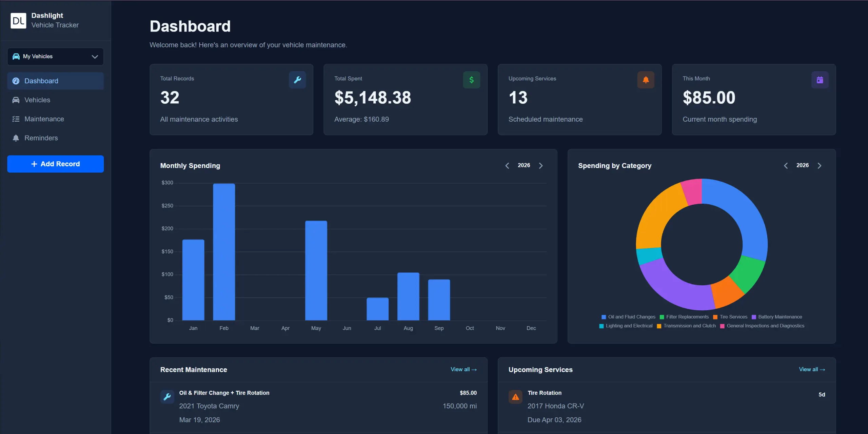Open the Upcoming Services card showing 13
Screen dimensions: 868x434
point(579,100)
